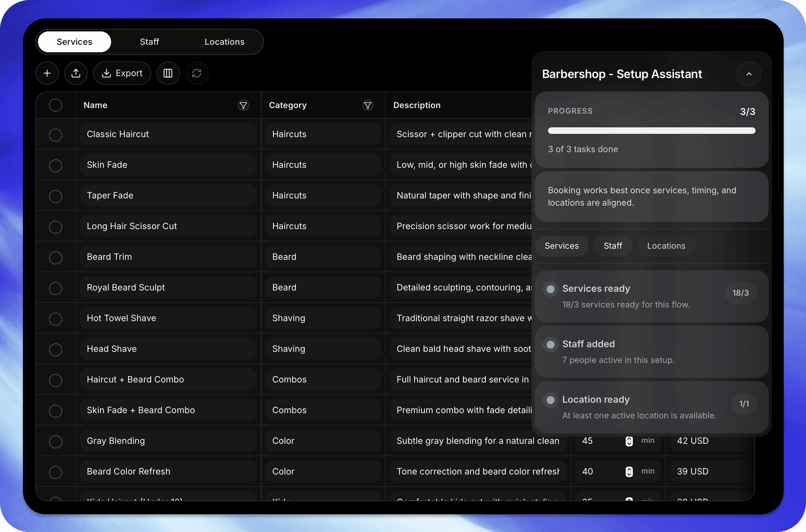The image size is (806, 532).
Task: Refresh the services table
Action: pos(197,73)
